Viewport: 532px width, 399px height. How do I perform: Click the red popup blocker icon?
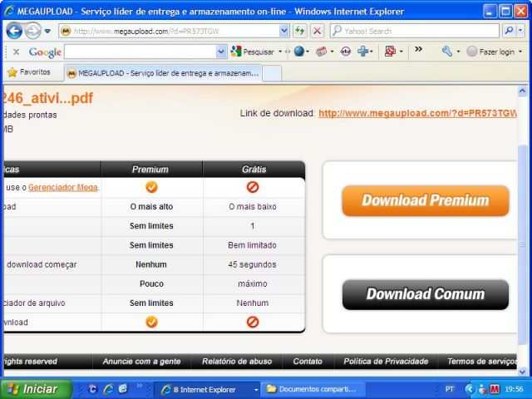coord(390,52)
